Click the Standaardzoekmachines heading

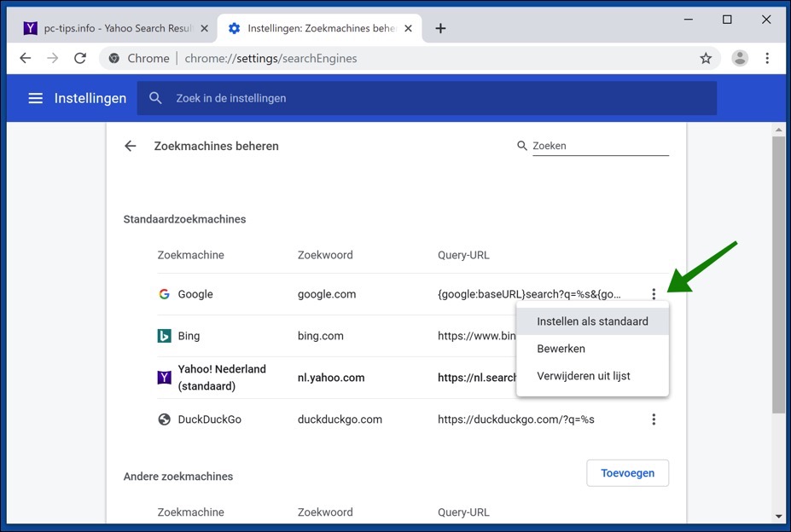[184, 219]
